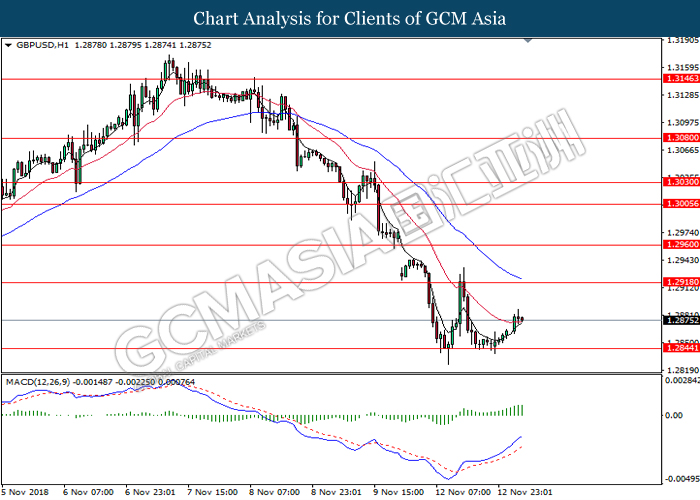Select the 1.28441 red price level label
The height and width of the screenshot is (500, 700).
[681, 348]
